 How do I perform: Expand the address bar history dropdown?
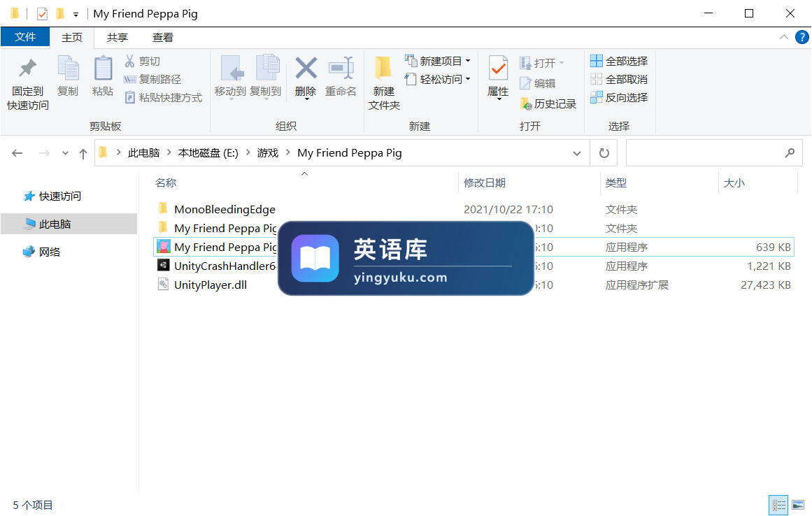[577, 153]
